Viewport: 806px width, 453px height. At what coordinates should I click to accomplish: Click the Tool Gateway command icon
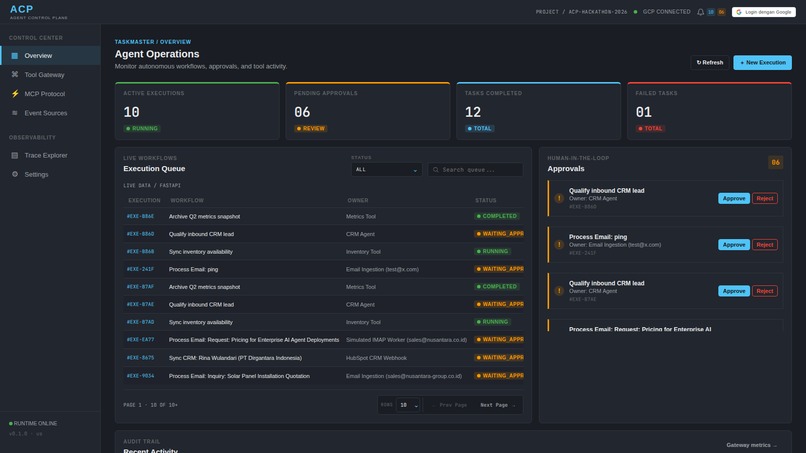14,75
